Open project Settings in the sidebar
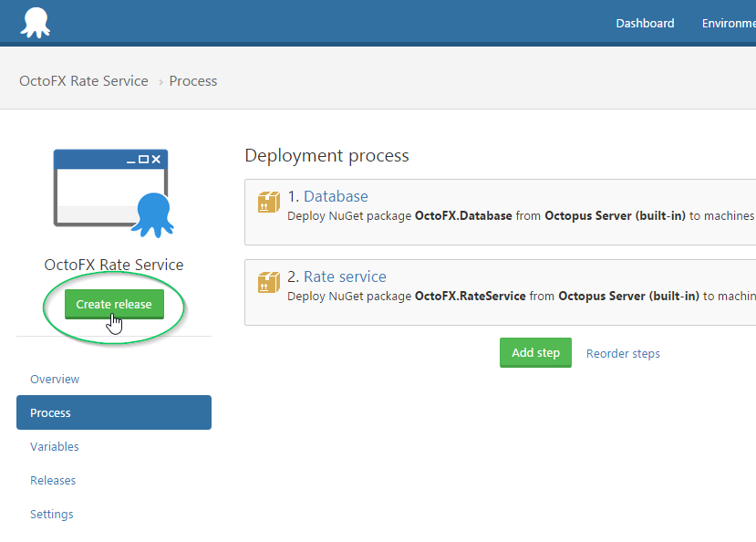 52,514
